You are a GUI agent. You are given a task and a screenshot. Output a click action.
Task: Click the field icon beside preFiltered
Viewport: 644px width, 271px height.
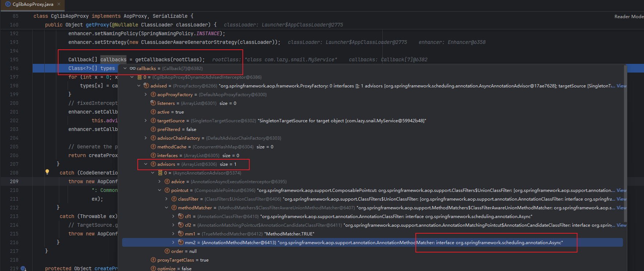[153, 129]
